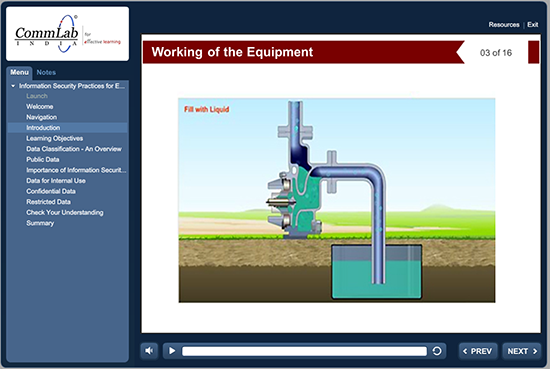The width and height of the screenshot is (550, 369).
Task: Open the Confidential Data topic
Action: (51, 191)
